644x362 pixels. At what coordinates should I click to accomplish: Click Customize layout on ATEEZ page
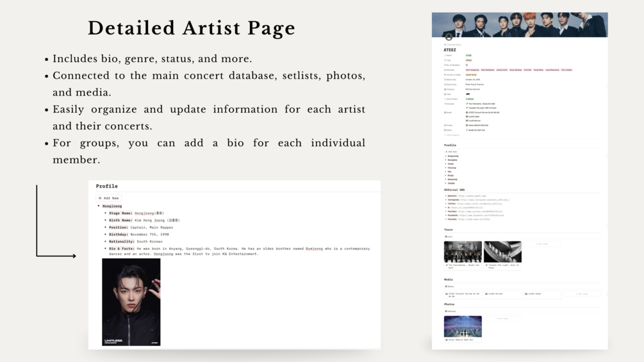point(452,45)
